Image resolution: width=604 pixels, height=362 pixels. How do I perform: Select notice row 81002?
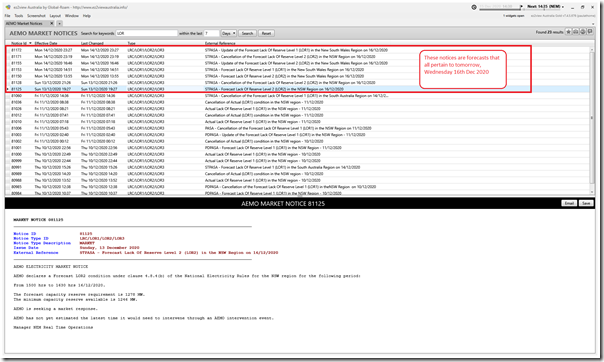coord(297,141)
